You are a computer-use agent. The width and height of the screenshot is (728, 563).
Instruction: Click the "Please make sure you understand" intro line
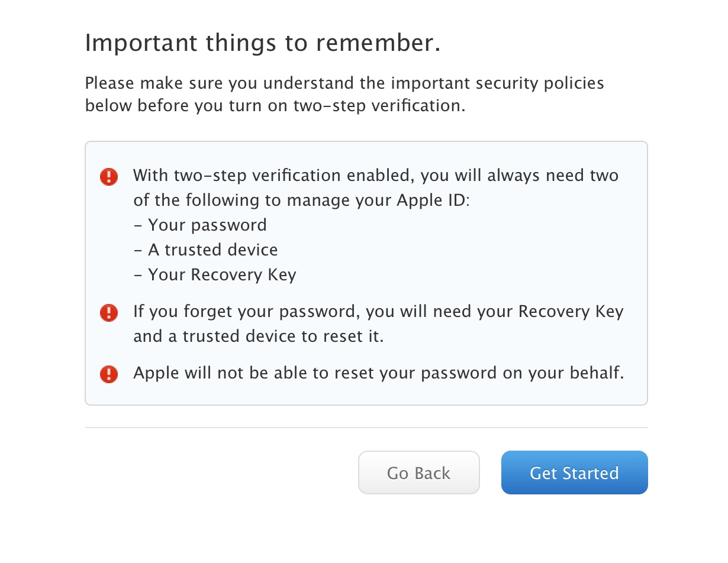coord(344,83)
